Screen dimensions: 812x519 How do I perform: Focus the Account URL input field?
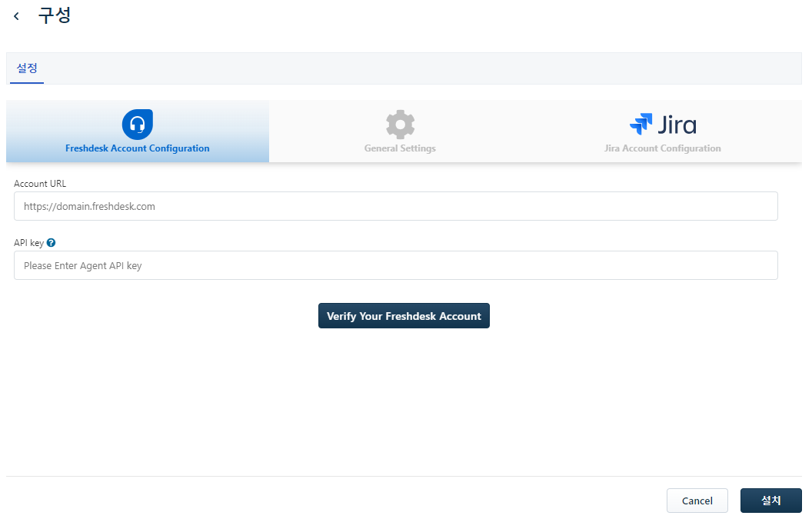[396, 206]
